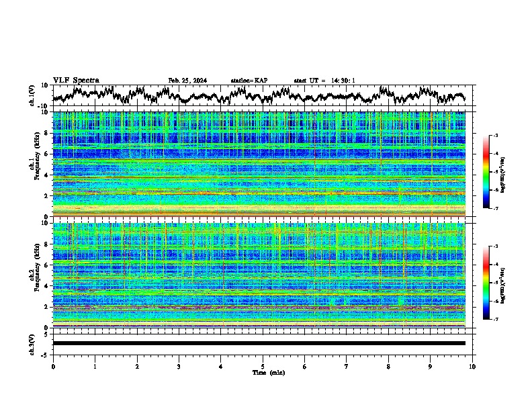The width and height of the screenshot is (532, 411).
Task: Click time axis tick label '0'
Action: pos(53,367)
